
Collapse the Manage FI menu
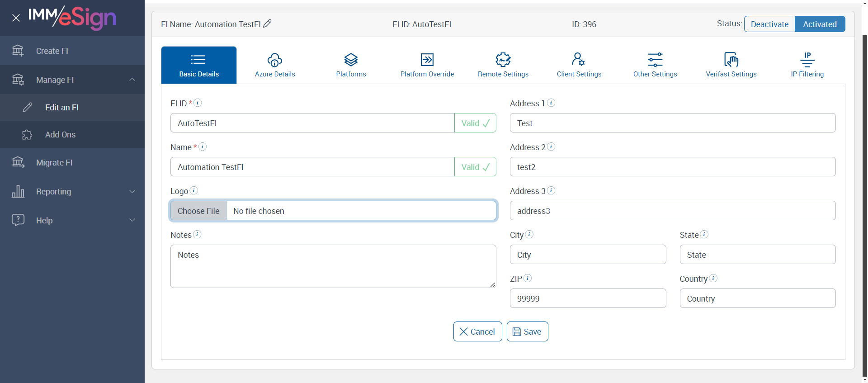click(132, 80)
